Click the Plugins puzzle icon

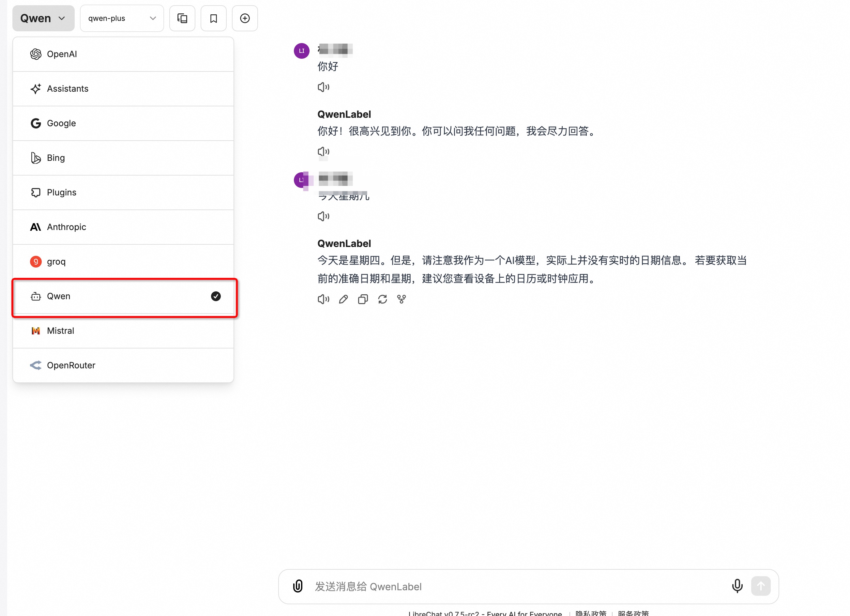[x=36, y=192]
